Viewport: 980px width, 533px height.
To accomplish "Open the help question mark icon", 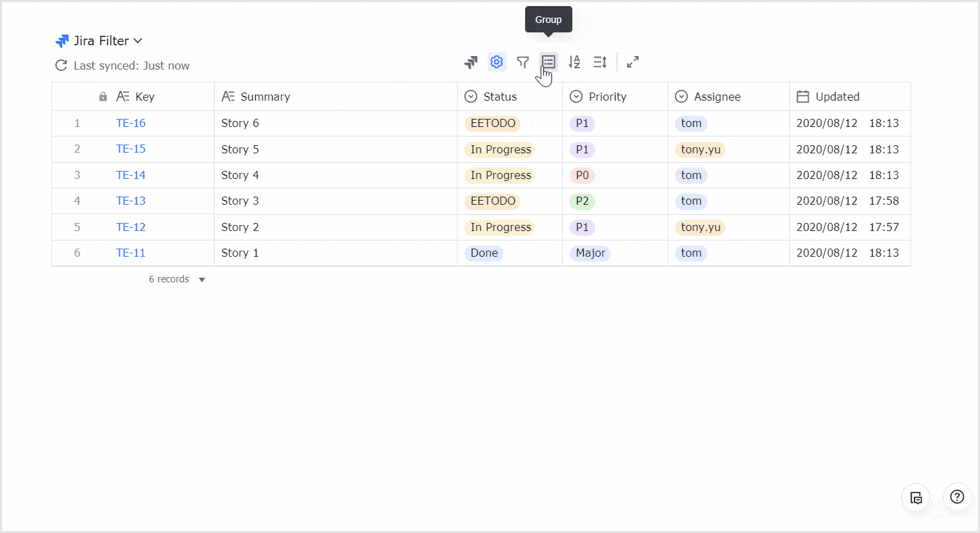I will 956,497.
